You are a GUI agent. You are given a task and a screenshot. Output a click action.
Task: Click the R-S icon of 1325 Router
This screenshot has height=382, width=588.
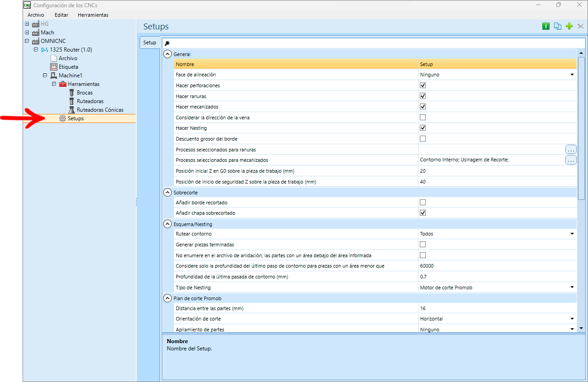coord(45,50)
